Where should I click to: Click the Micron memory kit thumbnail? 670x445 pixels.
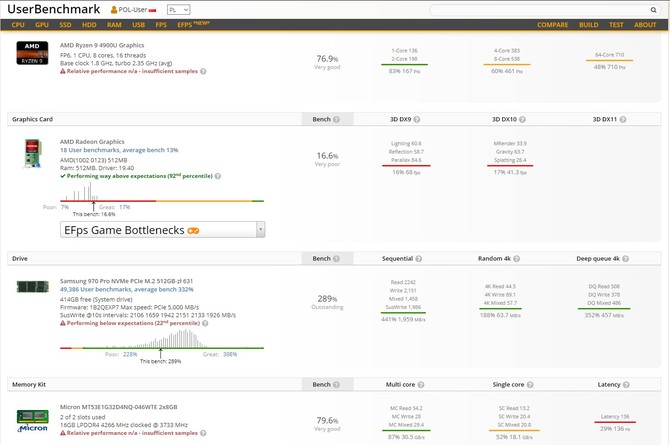(x=32, y=421)
